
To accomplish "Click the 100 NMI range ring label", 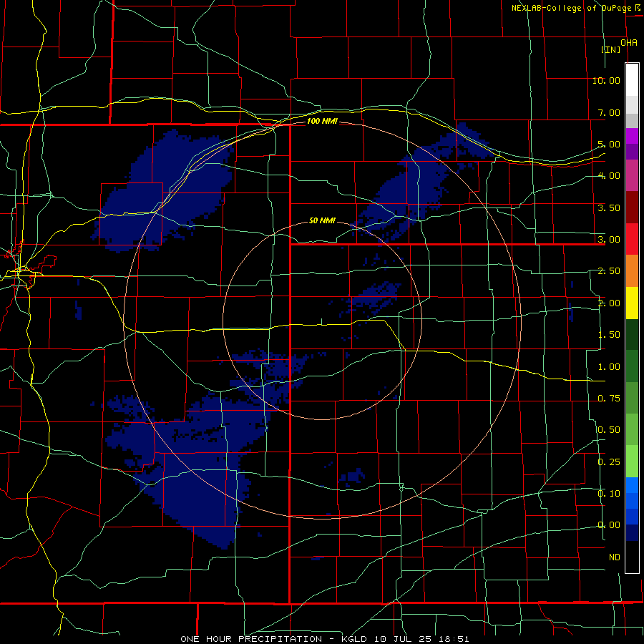I will (x=322, y=121).
